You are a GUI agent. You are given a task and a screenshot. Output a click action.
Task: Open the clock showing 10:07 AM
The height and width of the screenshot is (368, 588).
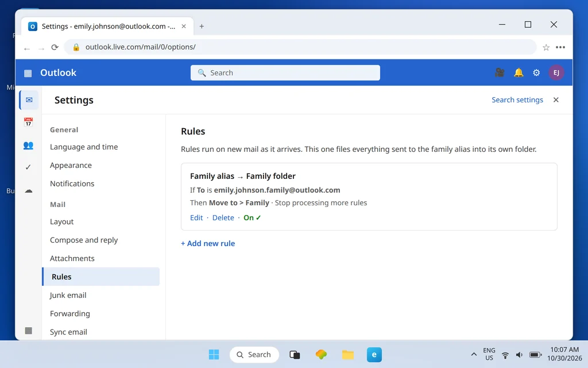click(564, 354)
